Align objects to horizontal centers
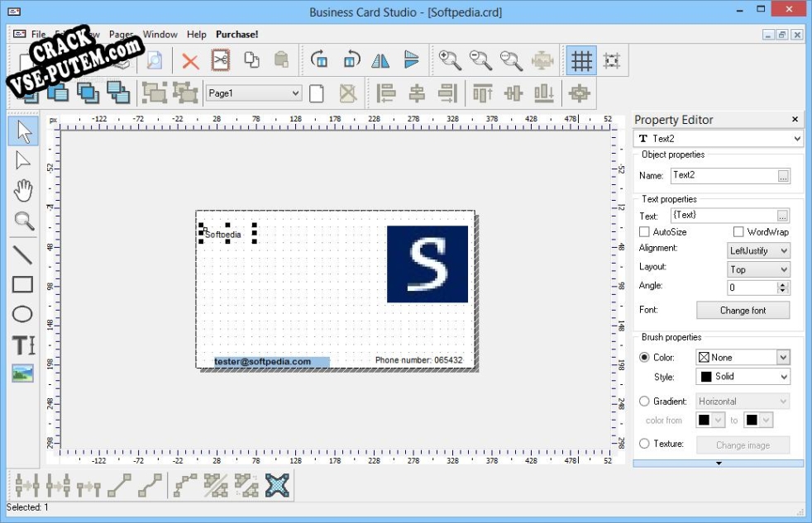The height and width of the screenshot is (523, 812). click(x=417, y=93)
